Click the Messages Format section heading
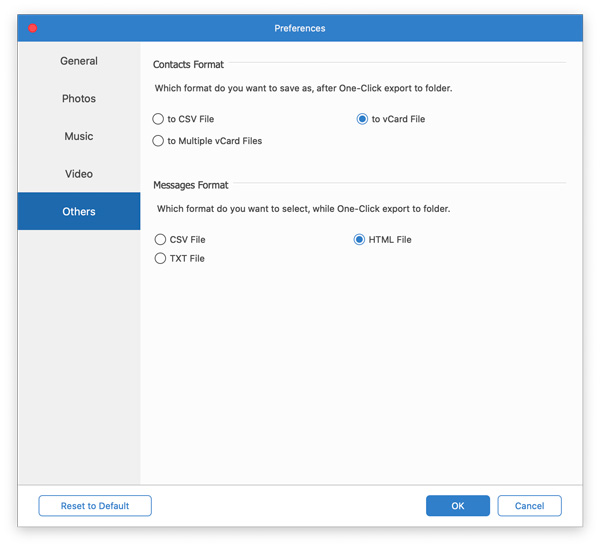The width and height of the screenshot is (600, 547). 191,185
